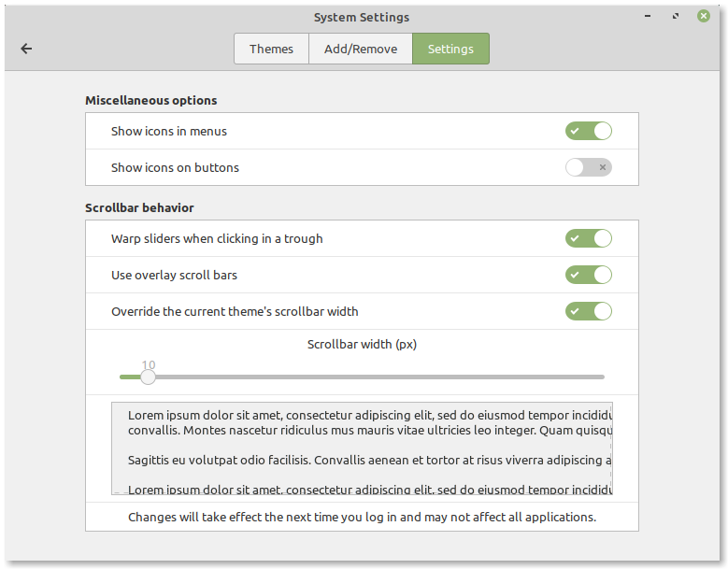Minimize the System Settings window
This screenshot has height=569, width=728.
coord(648,17)
